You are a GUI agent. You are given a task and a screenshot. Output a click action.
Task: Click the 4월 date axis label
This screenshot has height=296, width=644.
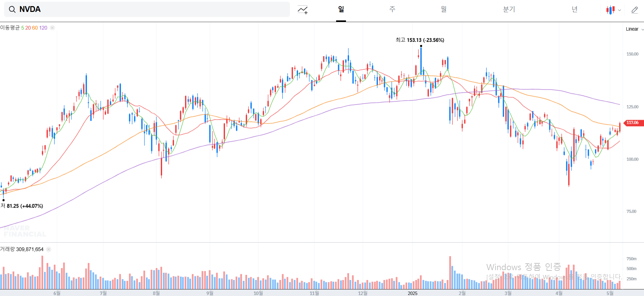559,293
